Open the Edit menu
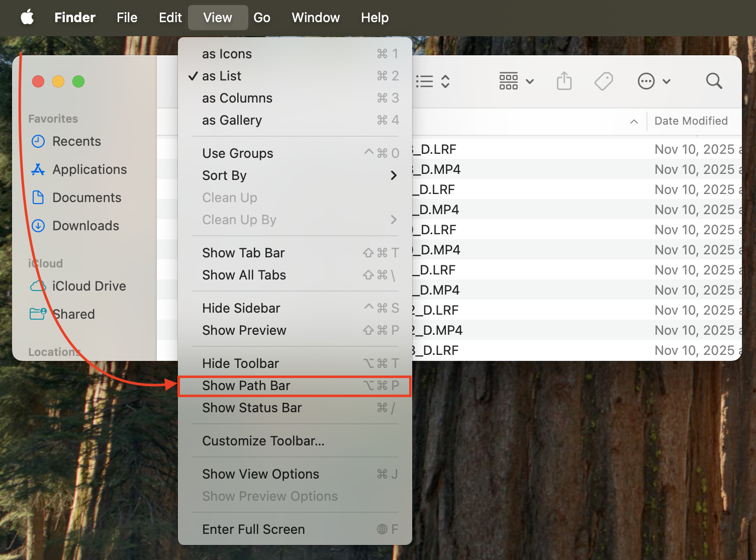The image size is (756, 560). [x=170, y=18]
